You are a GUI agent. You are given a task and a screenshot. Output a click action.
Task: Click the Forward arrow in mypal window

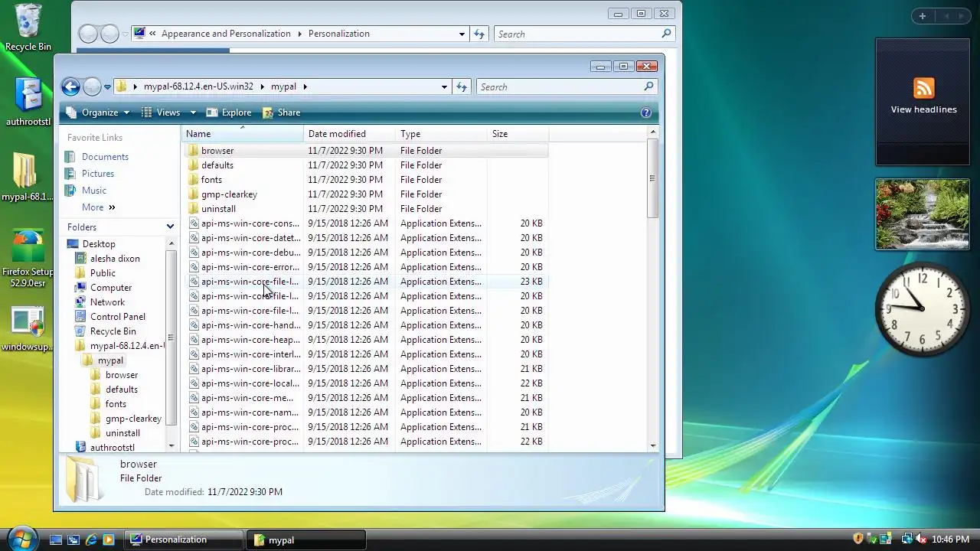pos(92,86)
